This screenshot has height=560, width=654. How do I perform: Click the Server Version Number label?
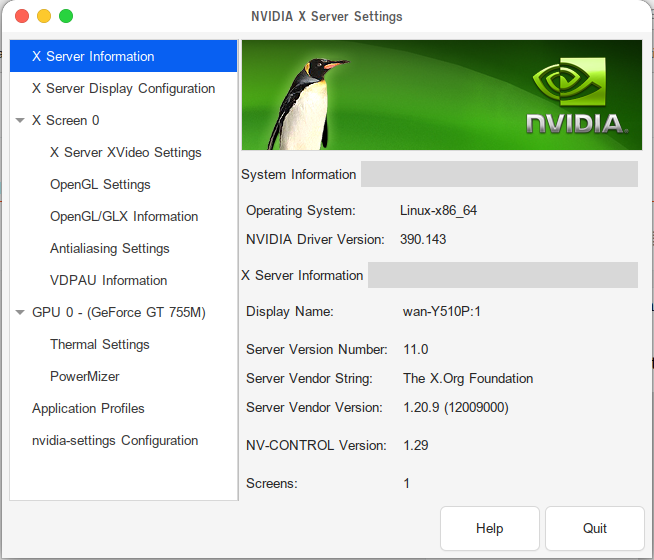coord(317,349)
